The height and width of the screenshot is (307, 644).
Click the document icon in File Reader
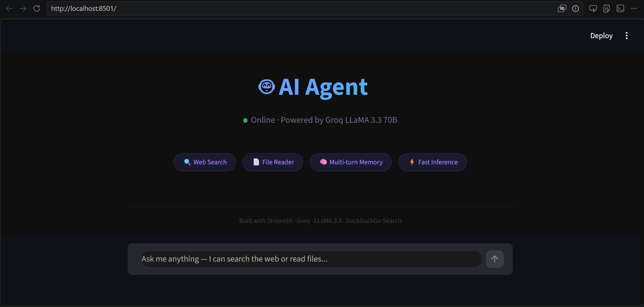coord(256,162)
